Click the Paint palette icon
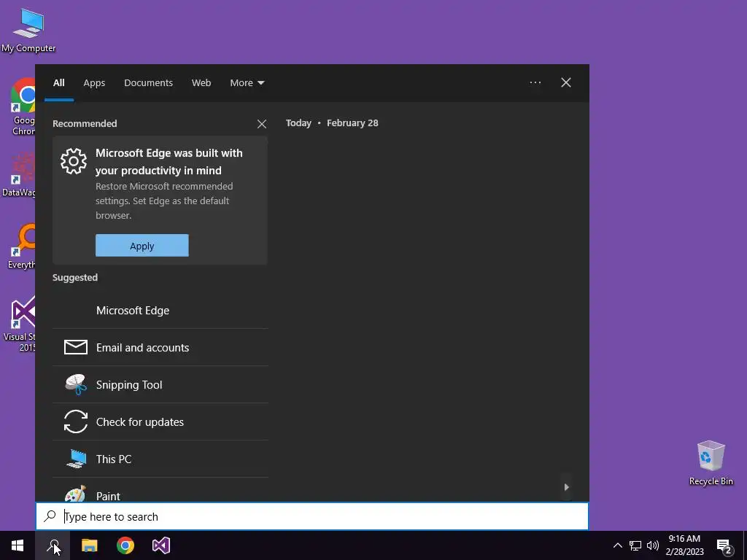 (x=76, y=494)
